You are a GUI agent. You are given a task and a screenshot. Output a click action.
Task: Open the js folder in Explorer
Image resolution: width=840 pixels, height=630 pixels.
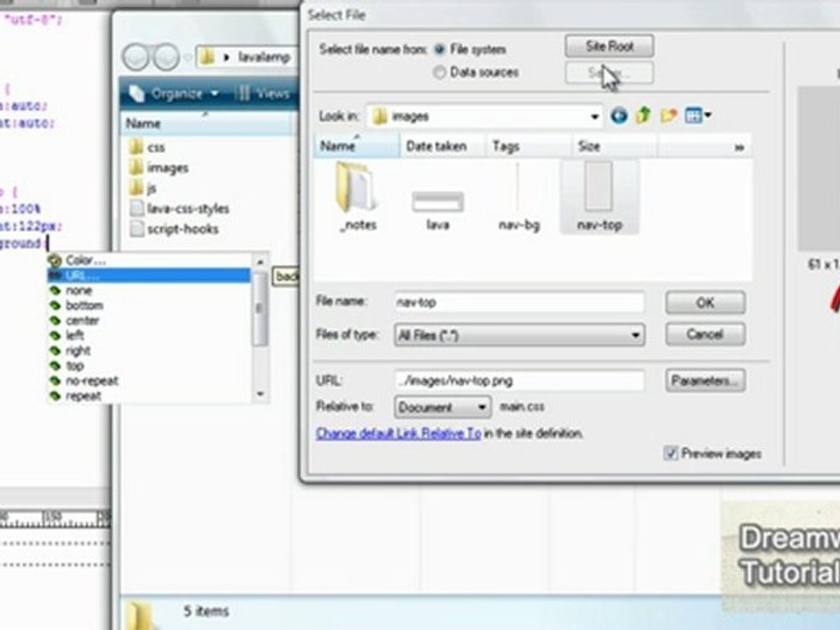point(143,188)
